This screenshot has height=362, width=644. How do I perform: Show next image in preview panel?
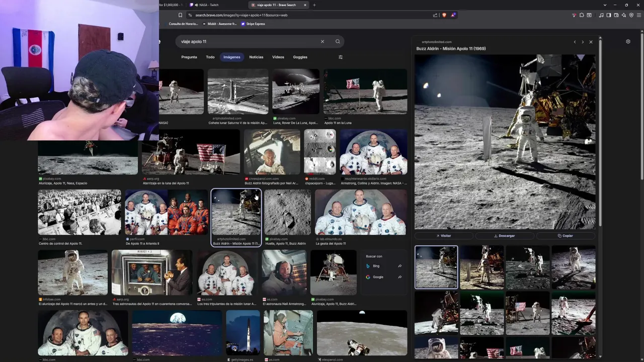[583, 42]
